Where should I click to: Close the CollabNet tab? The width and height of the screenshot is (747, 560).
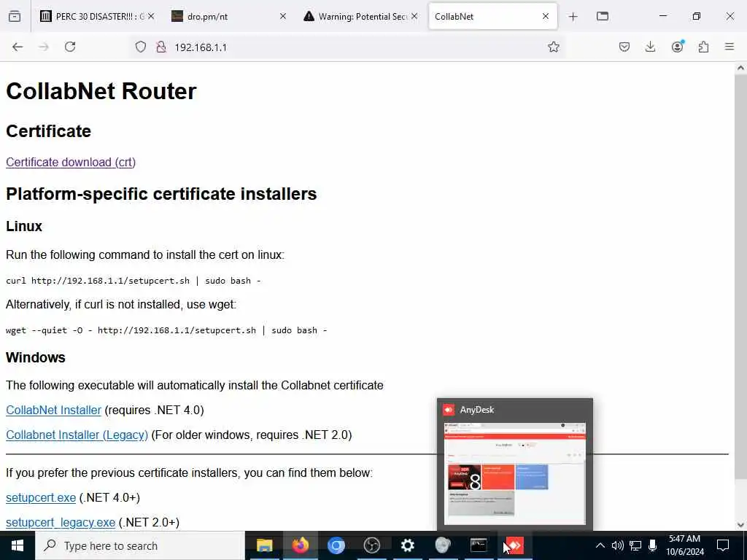click(x=546, y=16)
